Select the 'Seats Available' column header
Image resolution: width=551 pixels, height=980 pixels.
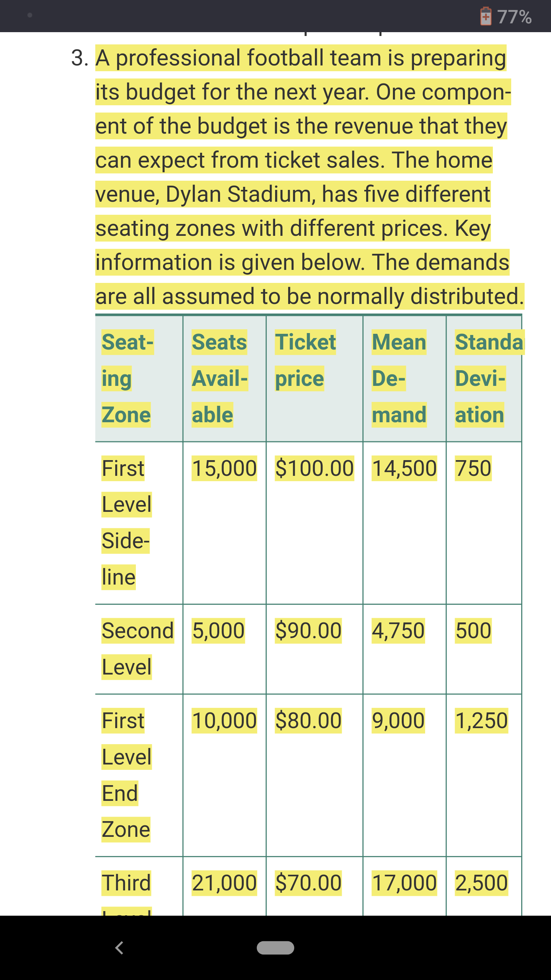pyautogui.click(x=220, y=378)
